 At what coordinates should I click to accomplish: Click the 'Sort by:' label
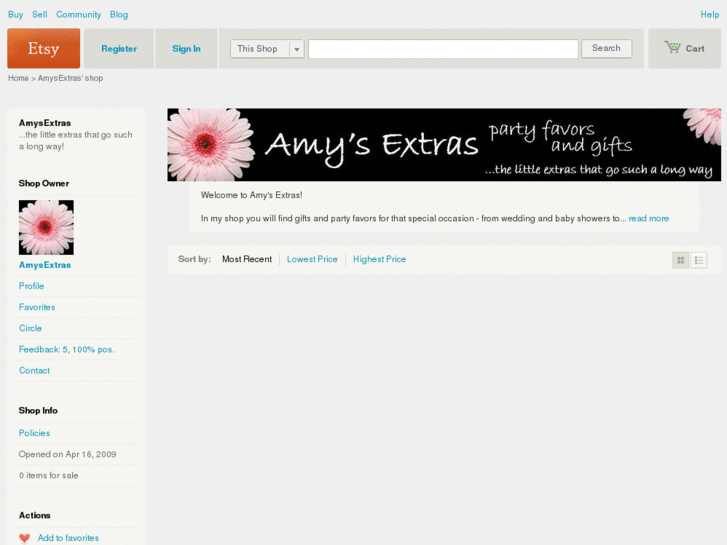pyautogui.click(x=194, y=259)
